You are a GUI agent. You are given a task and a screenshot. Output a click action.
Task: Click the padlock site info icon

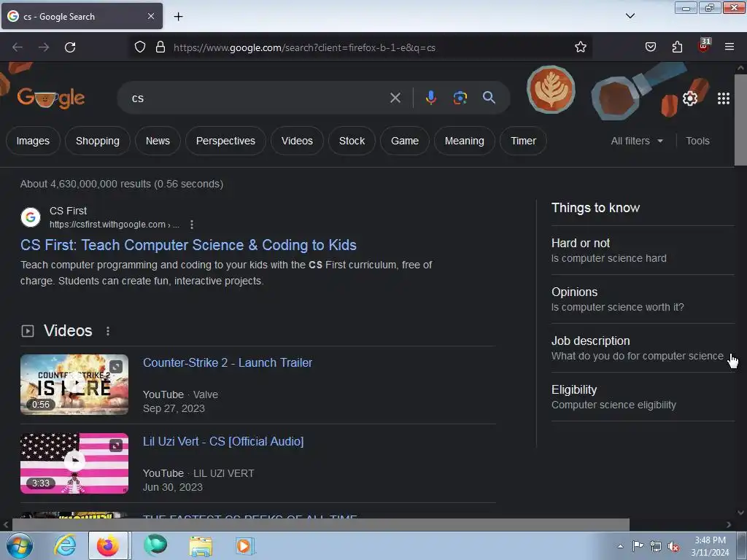(x=160, y=47)
